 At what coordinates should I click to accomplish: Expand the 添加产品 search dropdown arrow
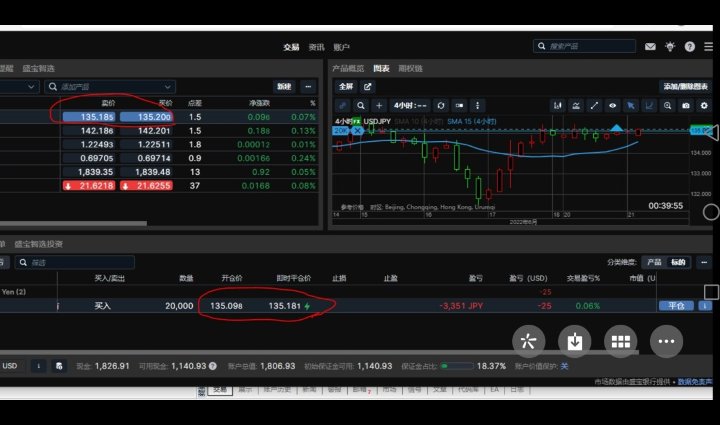[x=168, y=87]
